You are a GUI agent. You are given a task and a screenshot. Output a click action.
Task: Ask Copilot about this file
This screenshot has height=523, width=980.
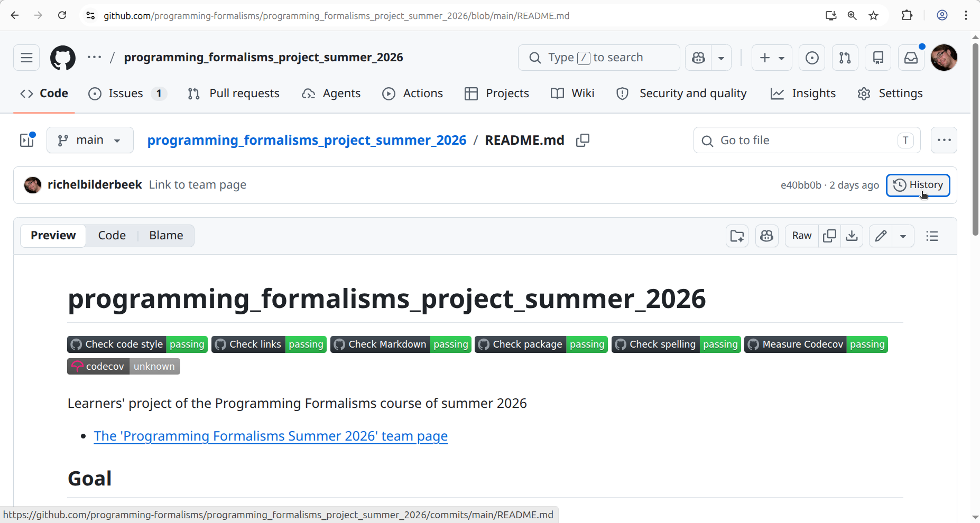(x=766, y=236)
